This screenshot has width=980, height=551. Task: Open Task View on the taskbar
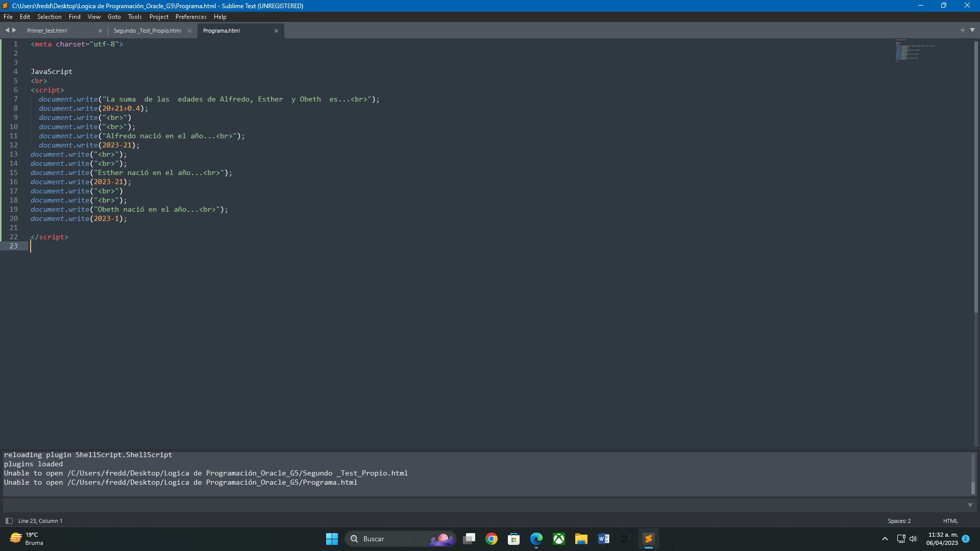469,539
